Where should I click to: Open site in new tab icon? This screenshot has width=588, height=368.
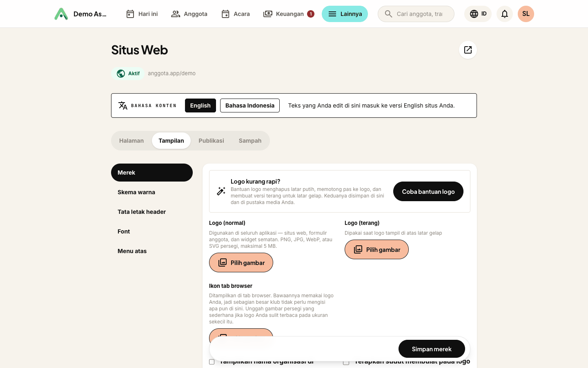tap(468, 50)
